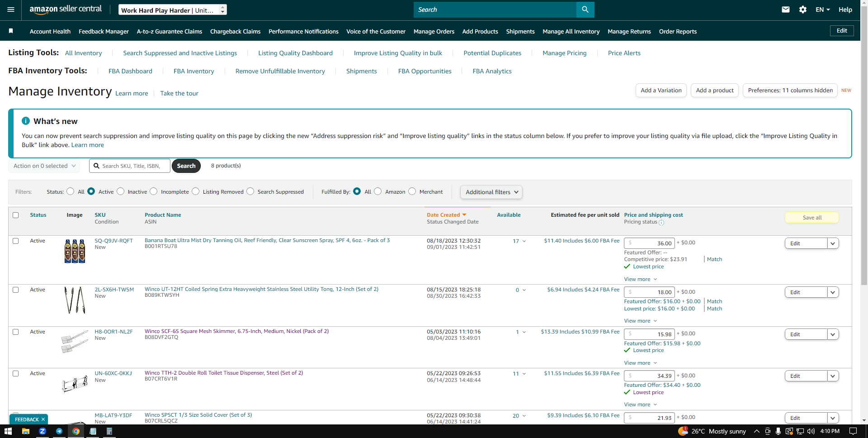Open the weather widget showing 26°C
868x438 pixels.
coord(712,431)
